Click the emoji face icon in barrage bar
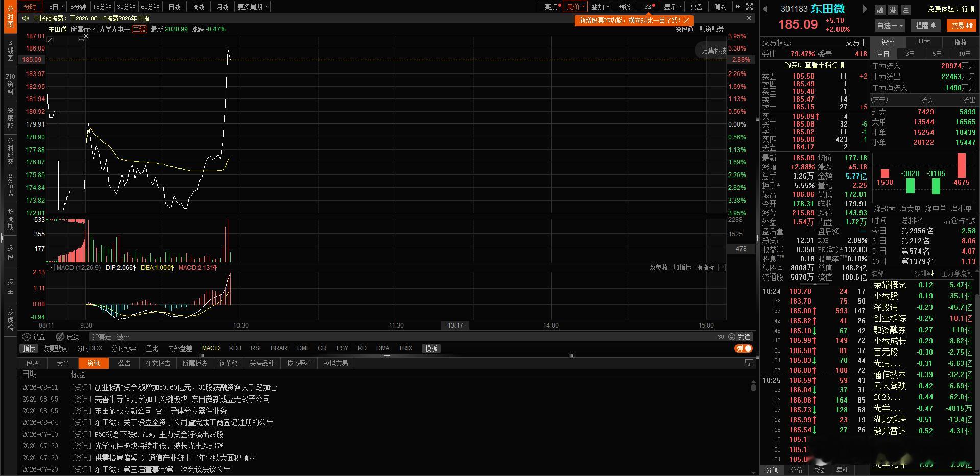Image resolution: width=980 pixels, height=476 pixels. pyautogui.click(x=732, y=337)
